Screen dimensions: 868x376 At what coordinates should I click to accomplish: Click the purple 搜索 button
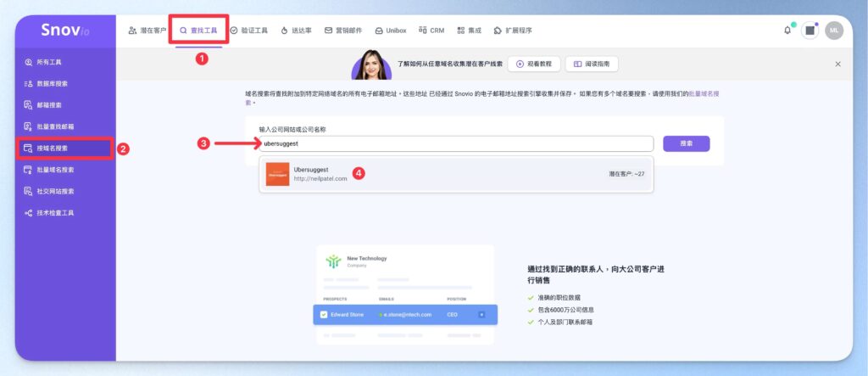click(687, 143)
